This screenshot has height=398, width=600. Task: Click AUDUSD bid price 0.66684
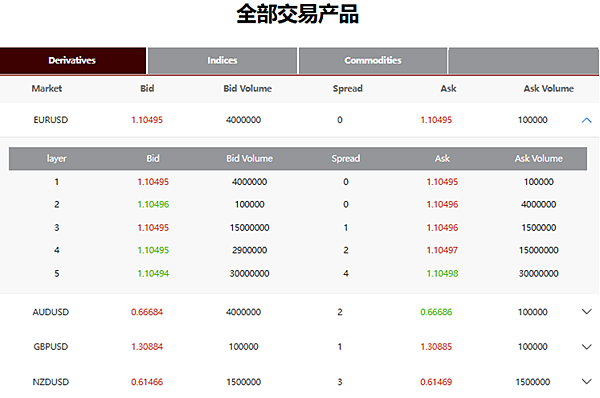147,312
